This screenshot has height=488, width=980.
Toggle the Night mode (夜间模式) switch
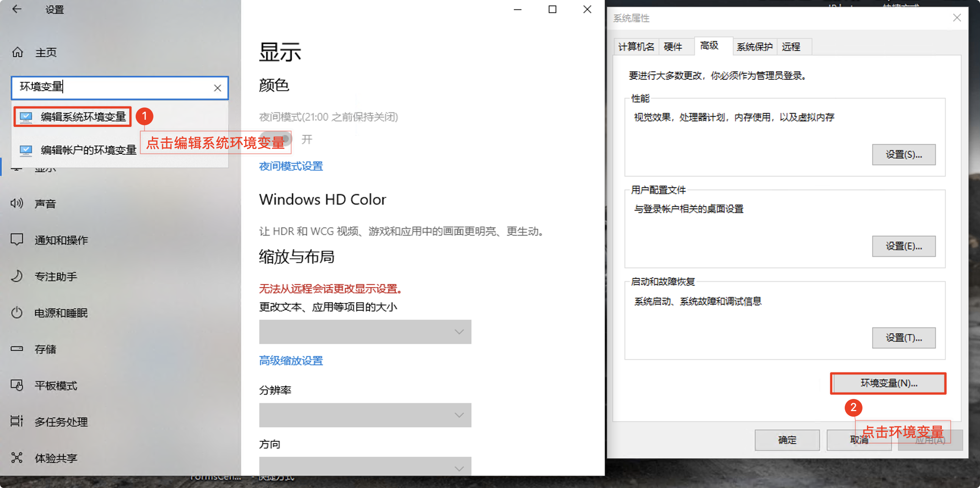[x=277, y=139]
